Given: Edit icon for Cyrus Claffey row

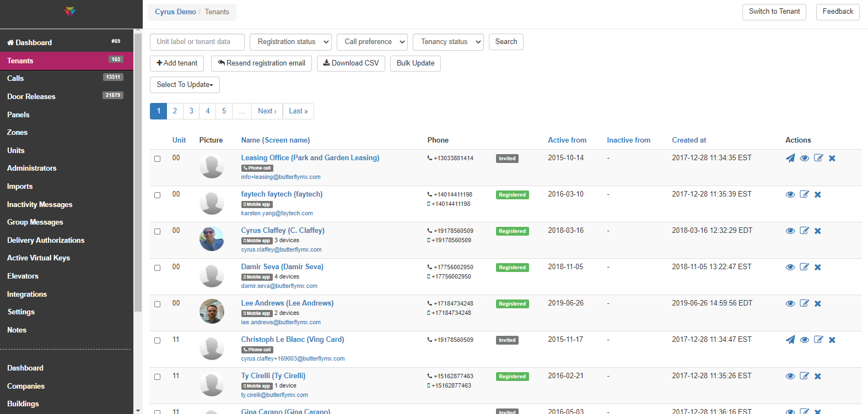Looking at the screenshot, I should point(804,231).
